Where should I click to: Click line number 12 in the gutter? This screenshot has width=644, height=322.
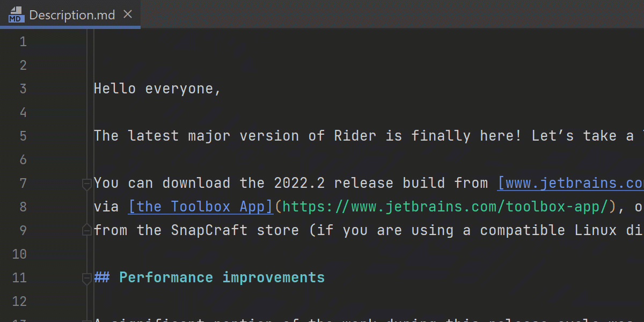pyautogui.click(x=19, y=302)
